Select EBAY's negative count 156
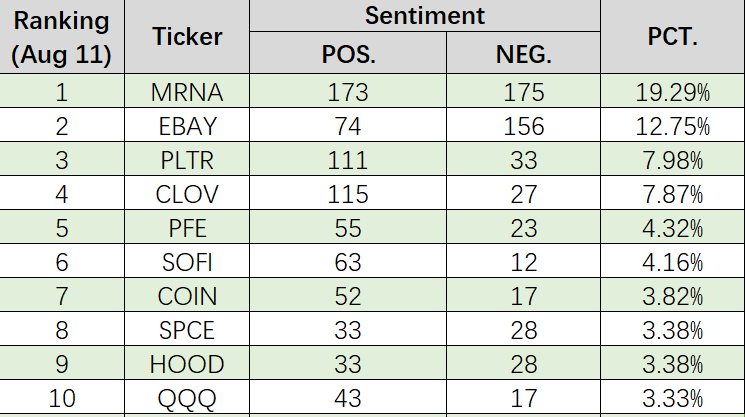 coord(524,125)
